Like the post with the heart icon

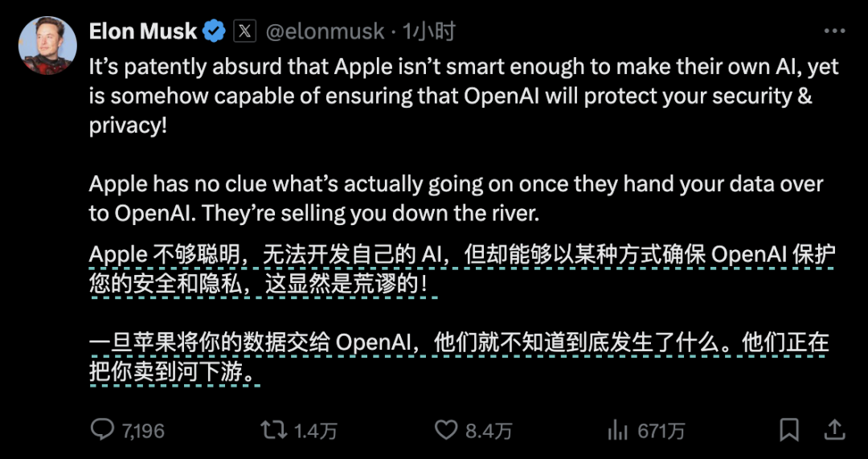pos(446,429)
